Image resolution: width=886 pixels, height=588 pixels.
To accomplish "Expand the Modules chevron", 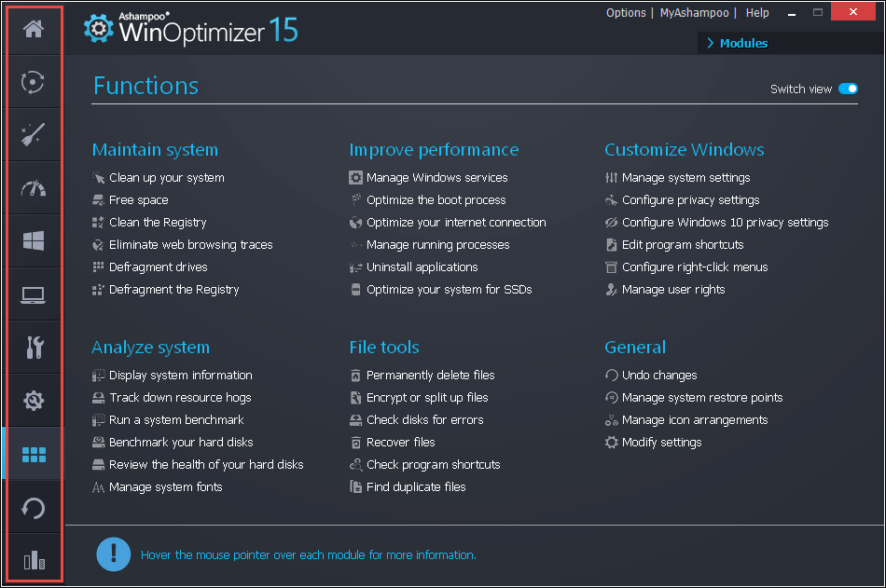I will tap(711, 43).
